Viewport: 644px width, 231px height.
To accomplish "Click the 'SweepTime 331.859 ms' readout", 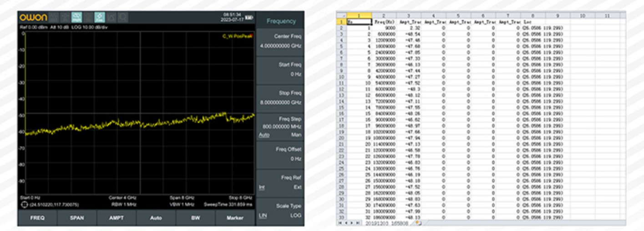I will click(x=228, y=205).
